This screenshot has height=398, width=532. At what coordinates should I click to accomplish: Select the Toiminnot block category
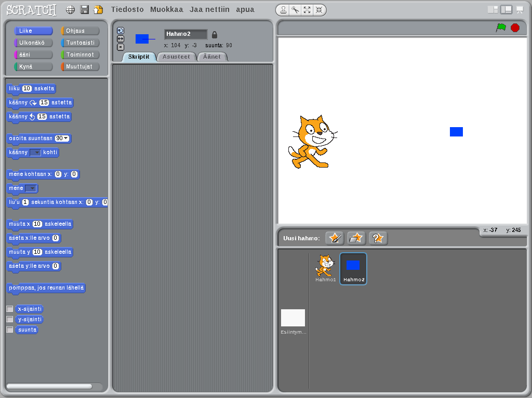(80, 54)
